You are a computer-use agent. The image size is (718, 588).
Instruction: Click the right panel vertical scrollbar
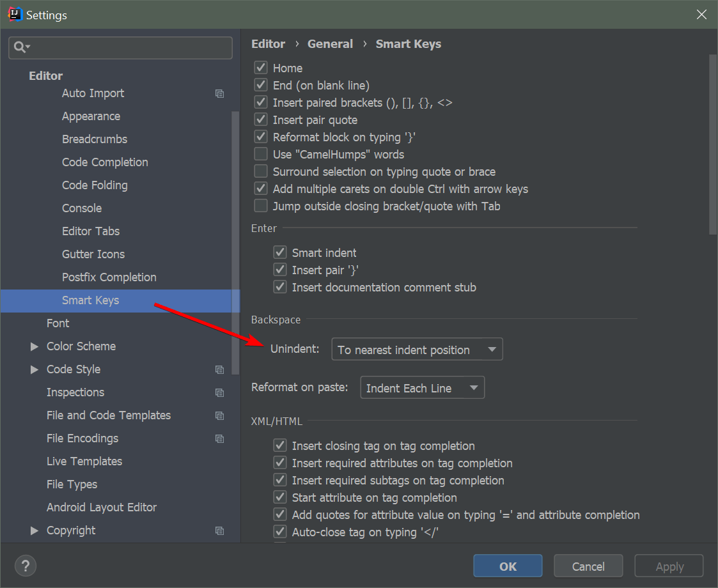point(713,145)
